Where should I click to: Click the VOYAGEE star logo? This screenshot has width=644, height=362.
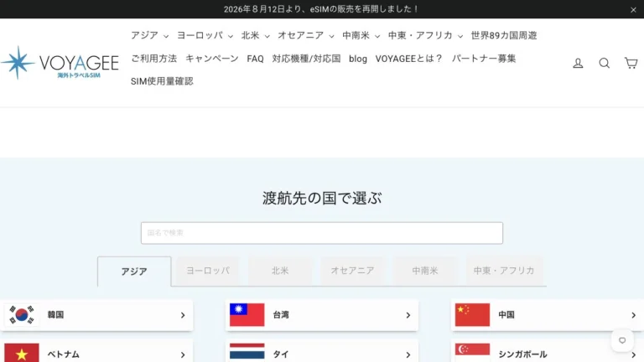tap(60, 62)
